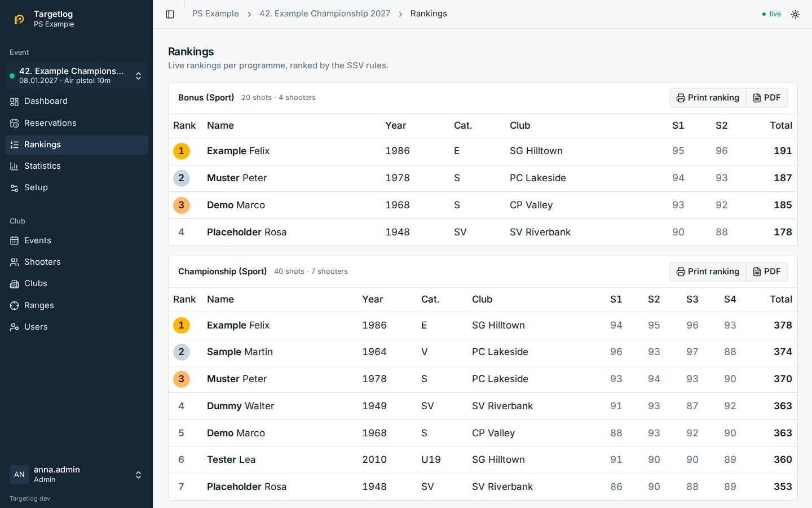
Task: Expand the event selector dropdown
Action: 77,76
